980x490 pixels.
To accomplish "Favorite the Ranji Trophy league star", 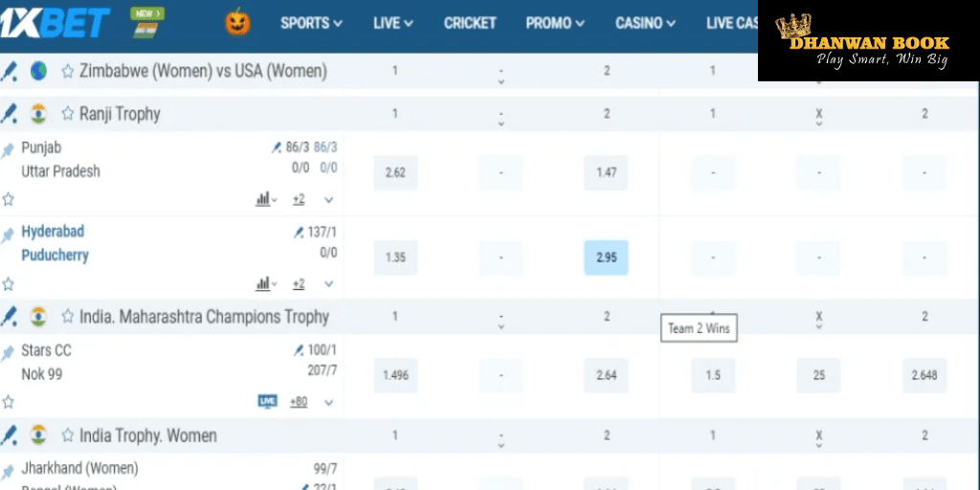I will [x=68, y=114].
